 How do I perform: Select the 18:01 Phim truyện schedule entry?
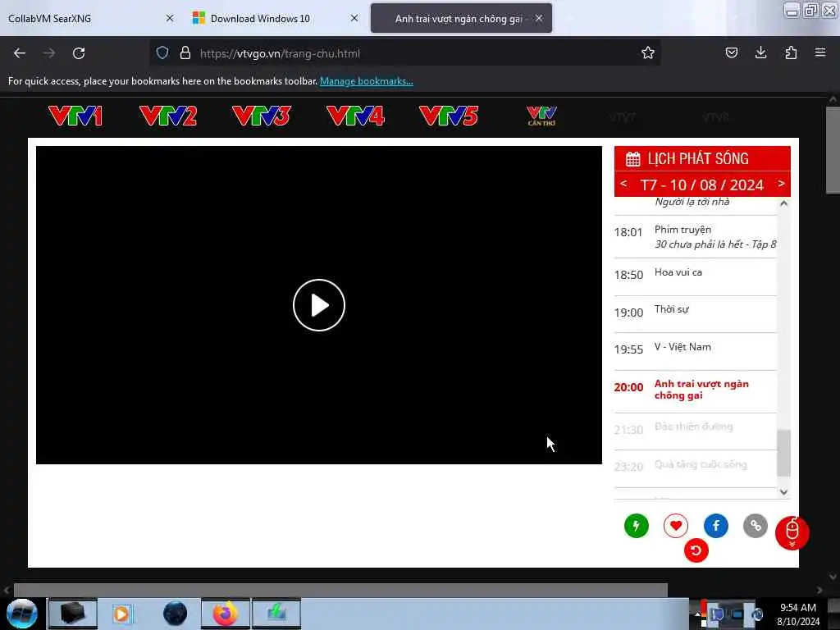click(x=695, y=237)
